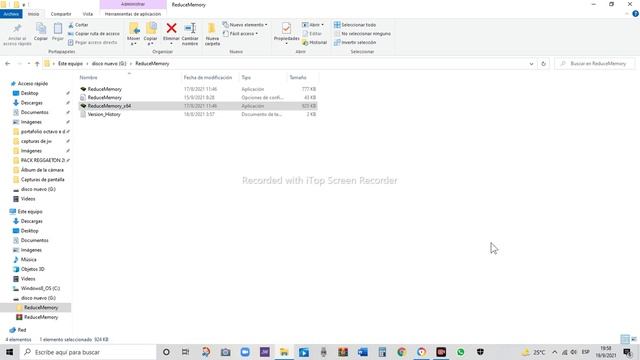Open Red network in the navigation pane

tap(22, 330)
